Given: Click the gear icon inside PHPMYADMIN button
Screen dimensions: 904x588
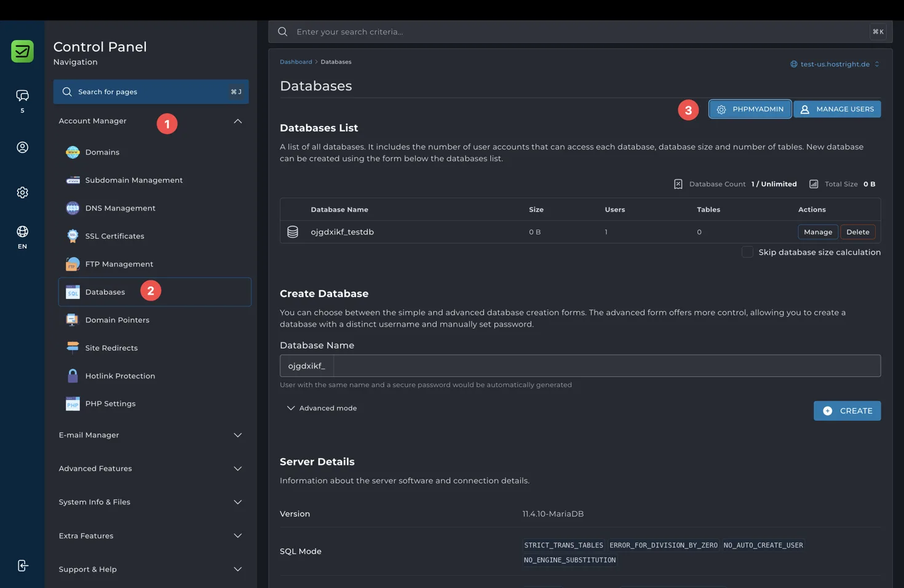Looking at the screenshot, I should click(721, 109).
